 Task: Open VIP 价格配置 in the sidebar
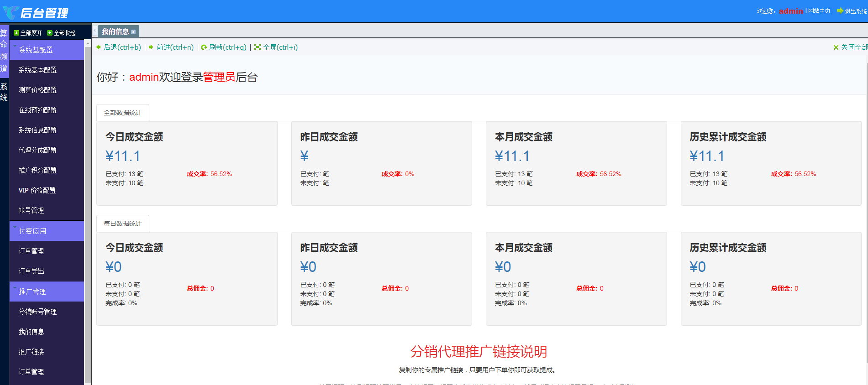click(37, 190)
